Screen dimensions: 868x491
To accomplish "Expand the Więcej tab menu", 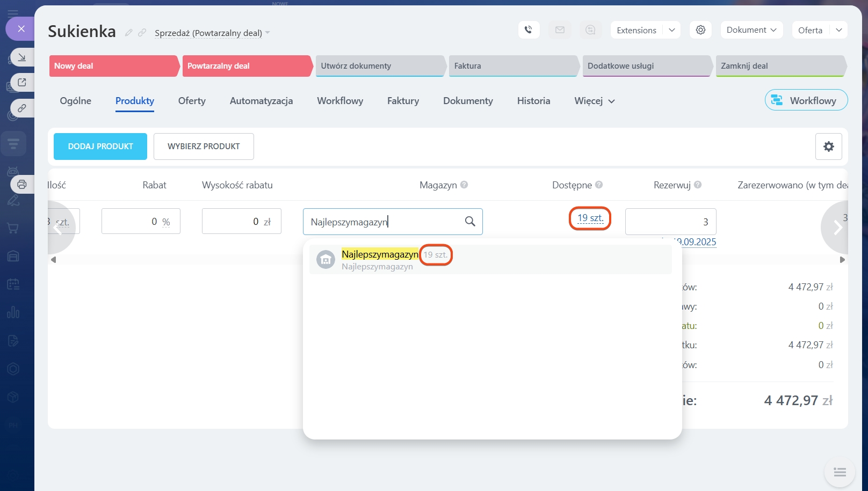I will coord(594,101).
